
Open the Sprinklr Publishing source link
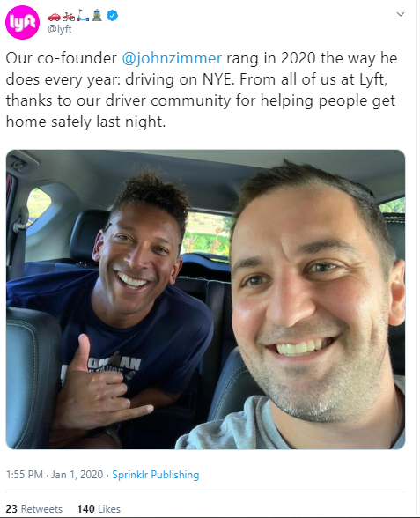[156, 475]
